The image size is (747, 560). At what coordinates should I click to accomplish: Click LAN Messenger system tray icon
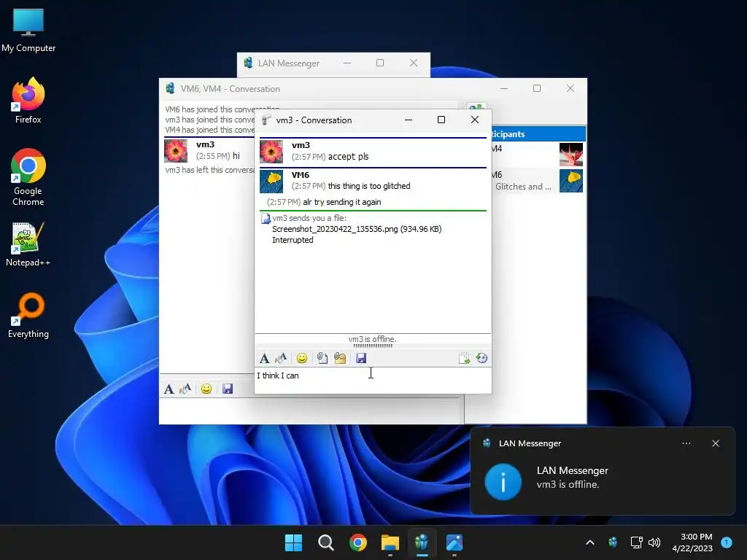613,542
